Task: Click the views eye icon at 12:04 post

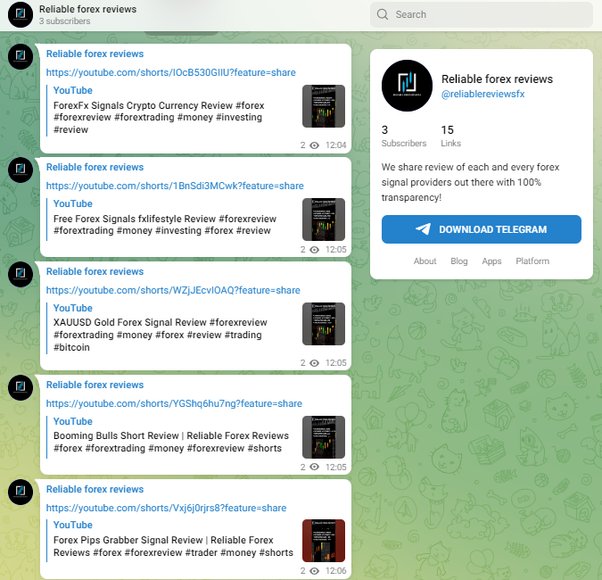Action: click(314, 145)
